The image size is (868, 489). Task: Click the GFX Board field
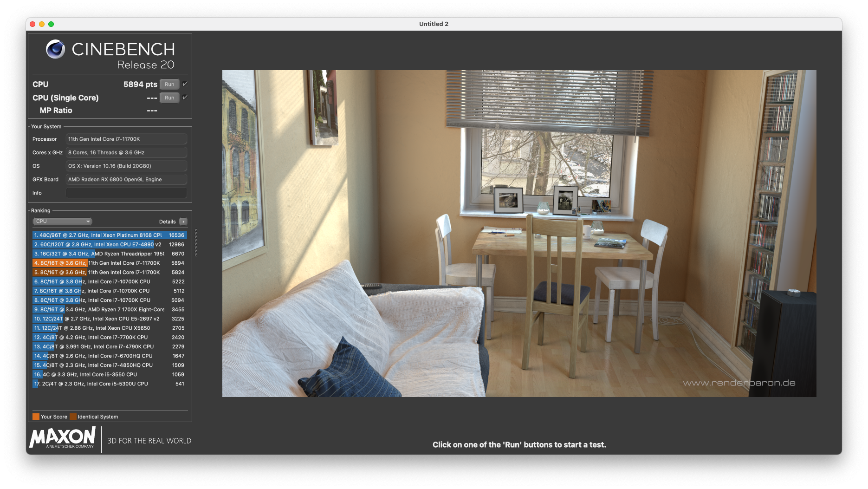coord(126,179)
